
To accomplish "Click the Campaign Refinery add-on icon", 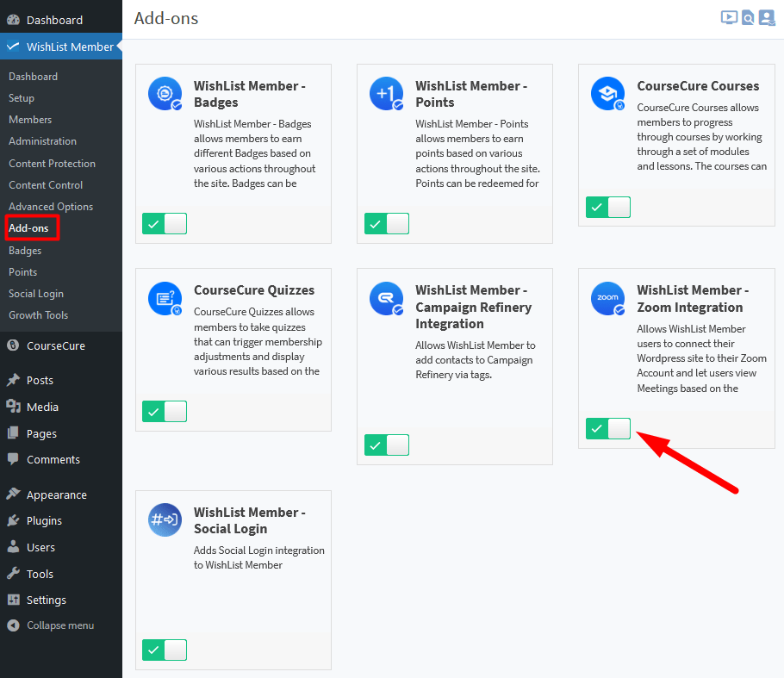I will coord(387,298).
